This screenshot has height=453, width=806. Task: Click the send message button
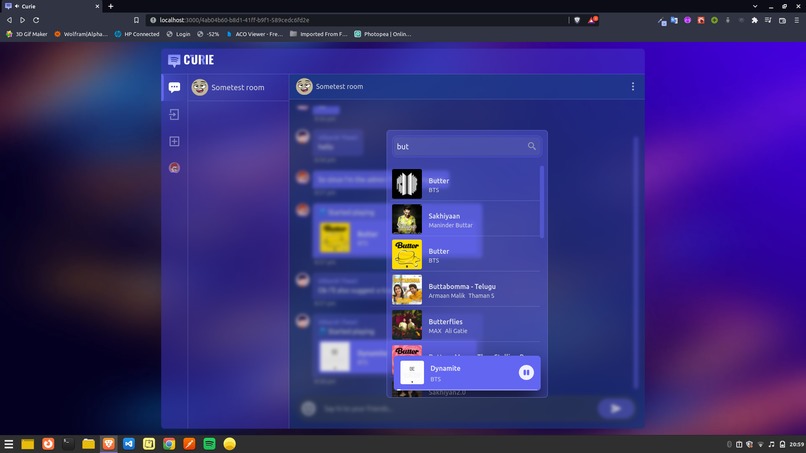click(615, 409)
